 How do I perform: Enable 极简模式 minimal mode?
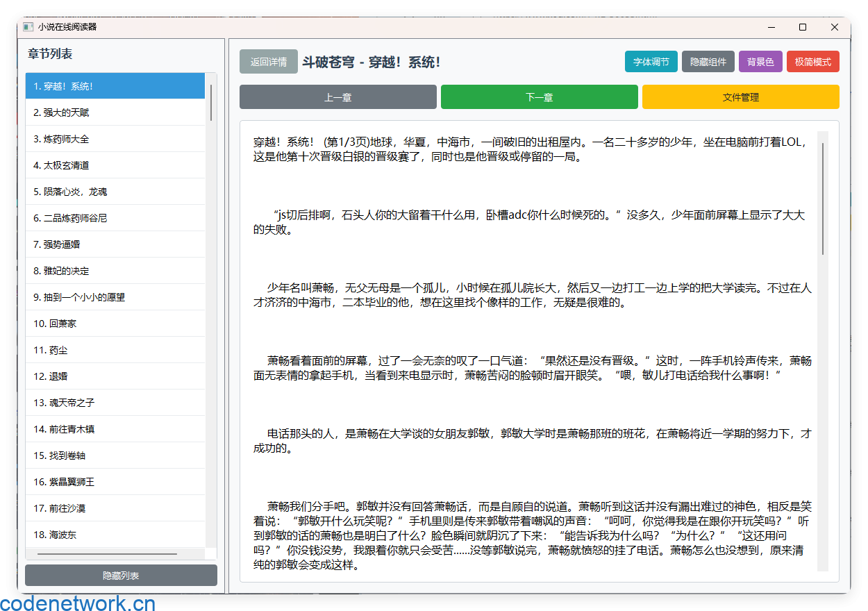click(x=812, y=62)
